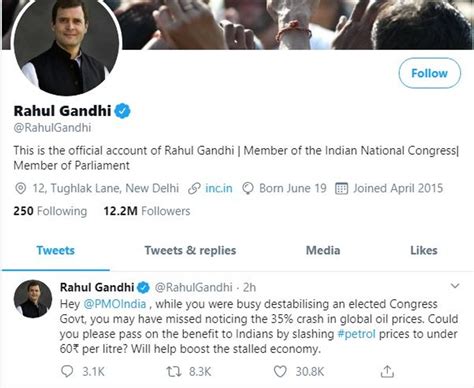Click the birthday balloon icon
Viewport: 474px width, 388px height.
(x=248, y=188)
